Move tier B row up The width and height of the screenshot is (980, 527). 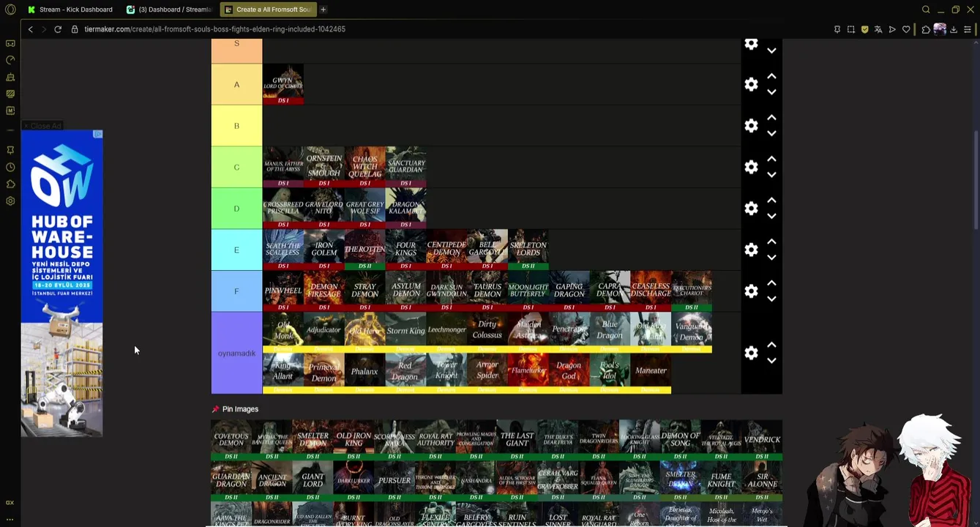click(x=771, y=118)
